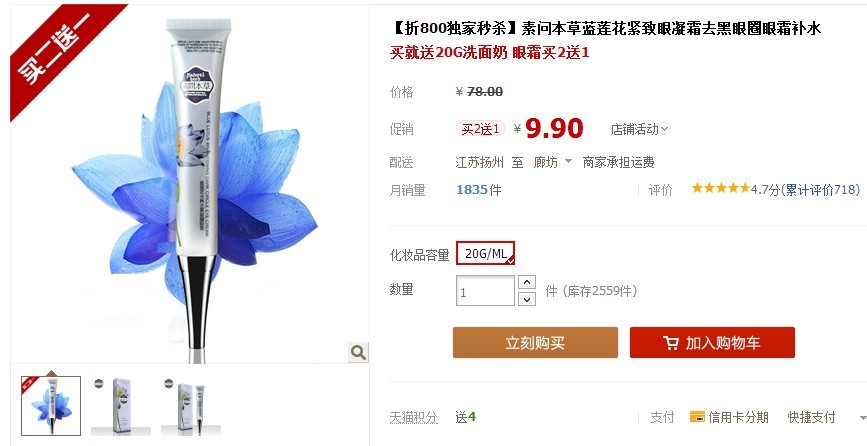This screenshot has height=446, width=867.
Task: Click the 加入购物车 button
Action: click(x=712, y=343)
